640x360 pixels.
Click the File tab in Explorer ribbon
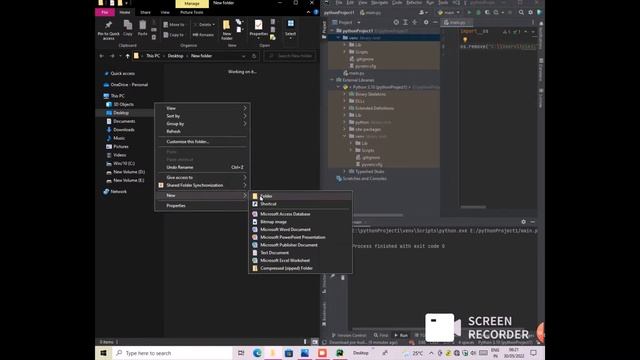(105, 12)
